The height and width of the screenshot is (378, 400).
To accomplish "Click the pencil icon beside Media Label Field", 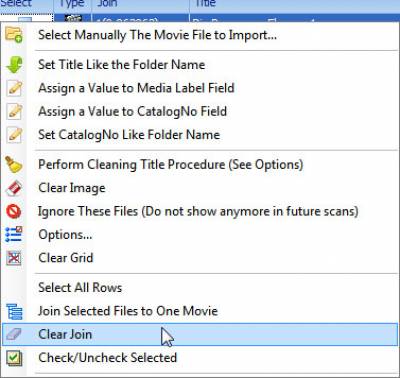I will [x=14, y=88].
